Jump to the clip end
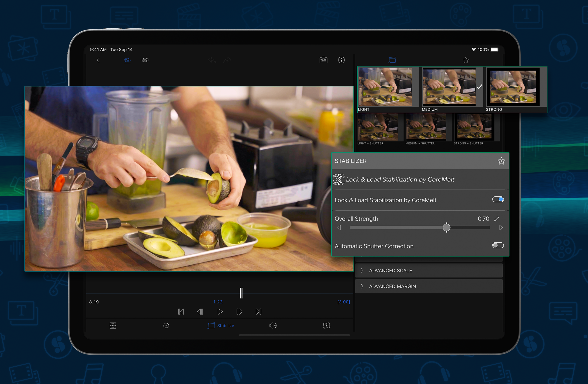Image resolution: width=588 pixels, height=384 pixels. point(258,312)
